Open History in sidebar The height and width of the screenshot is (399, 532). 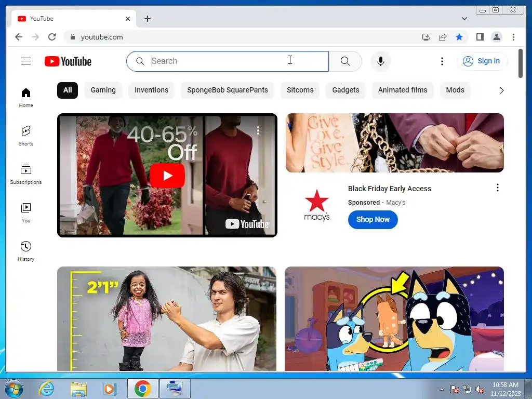click(x=26, y=251)
